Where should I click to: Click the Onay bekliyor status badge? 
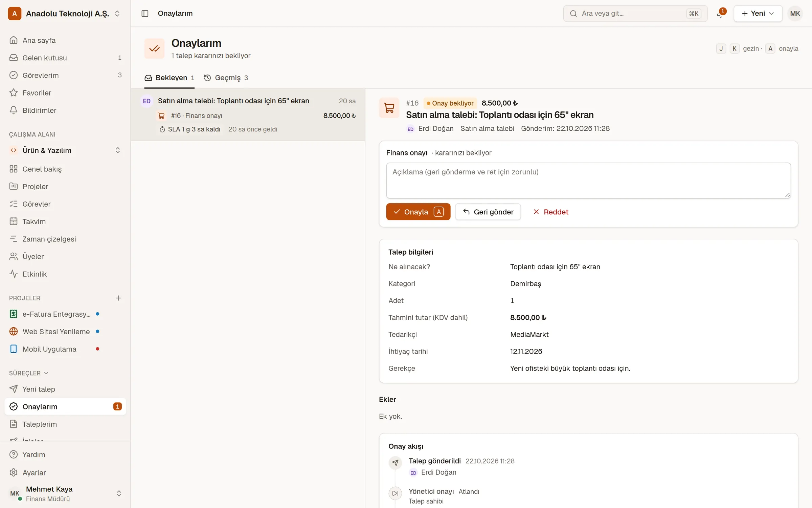(x=450, y=103)
